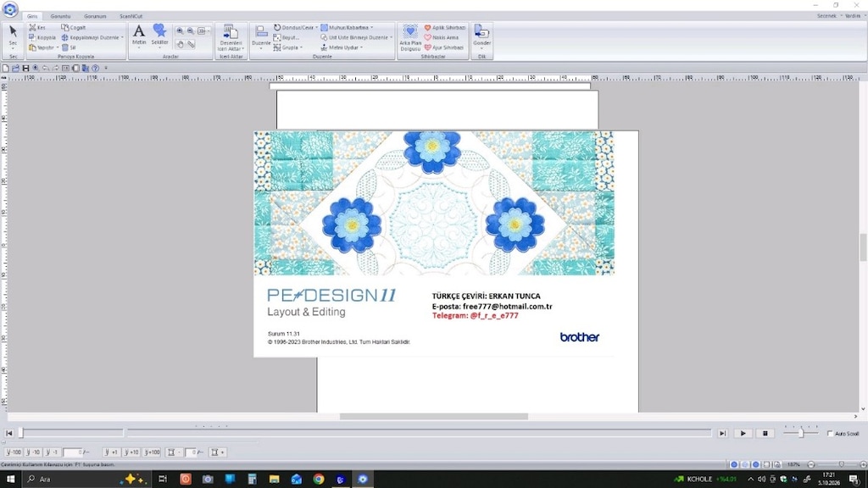Screen dimensions: 868x488
Task: Open the Muhur/Kabartma dropdown
Action: tap(371, 27)
